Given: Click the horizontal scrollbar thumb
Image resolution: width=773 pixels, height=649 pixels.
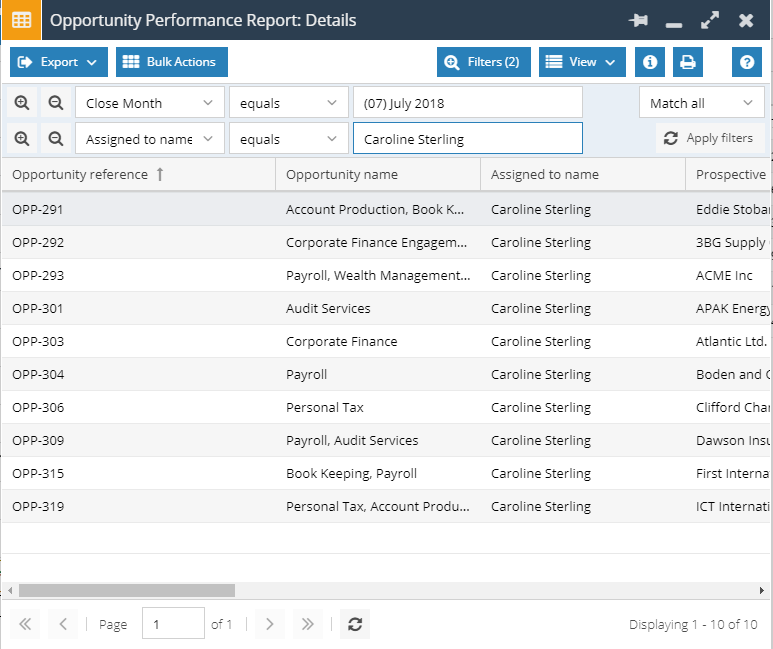Looking at the screenshot, I should [126, 591].
